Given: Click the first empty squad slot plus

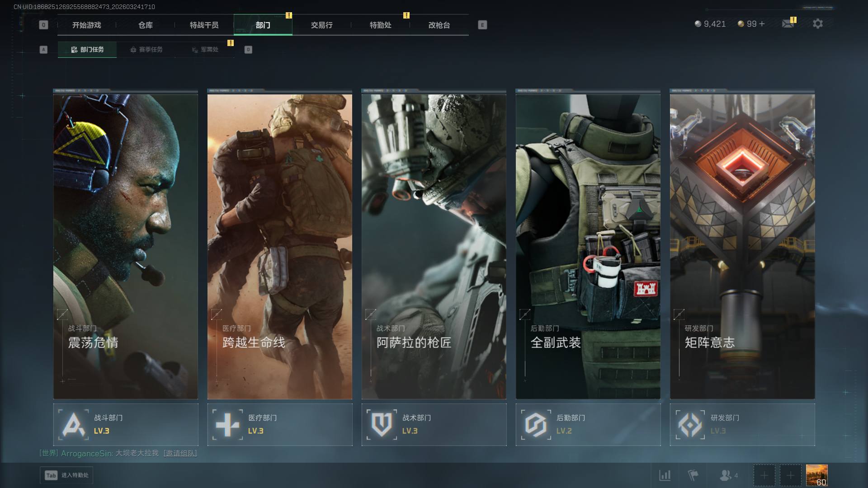Looking at the screenshot, I should [x=764, y=475].
